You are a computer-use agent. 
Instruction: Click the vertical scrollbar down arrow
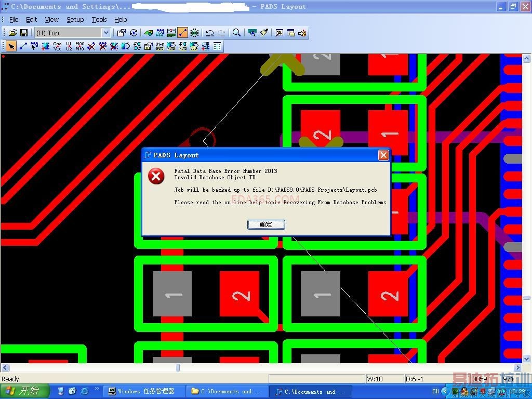click(526, 358)
